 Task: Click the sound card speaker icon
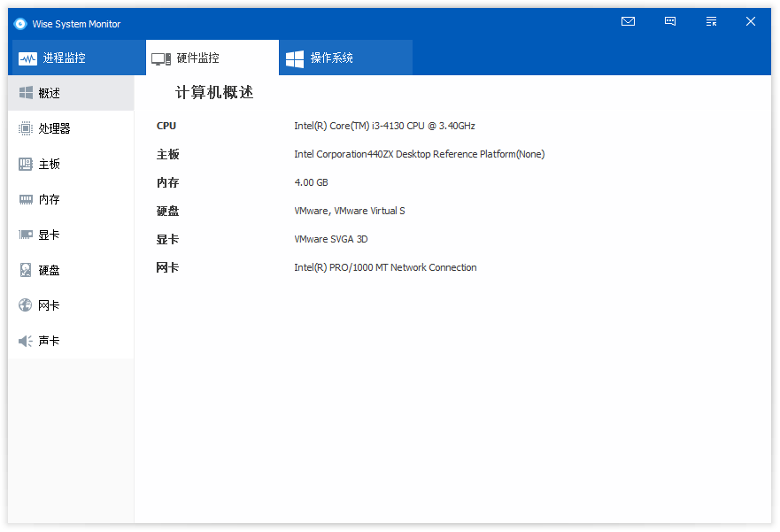(x=26, y=341)
